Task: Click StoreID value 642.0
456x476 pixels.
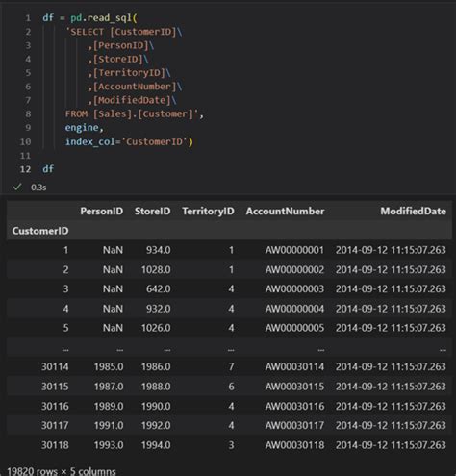Action: pos(159,288)
